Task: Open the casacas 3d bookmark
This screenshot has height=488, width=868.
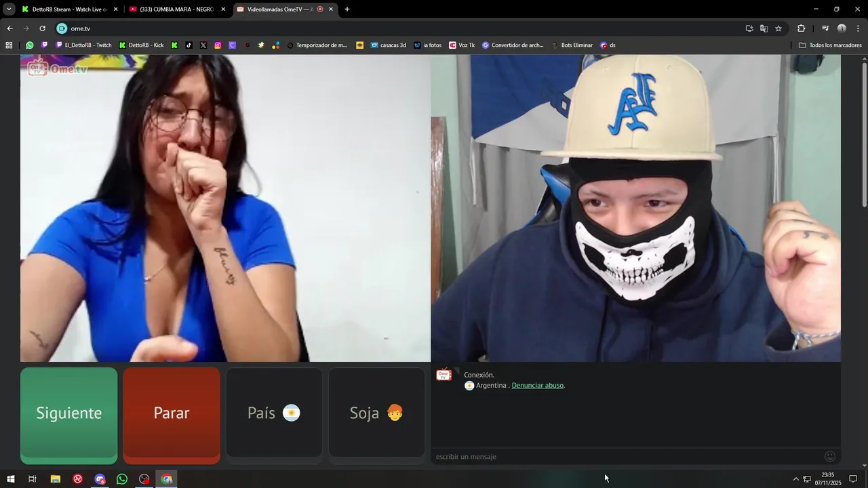Action: tap(388, 45)
